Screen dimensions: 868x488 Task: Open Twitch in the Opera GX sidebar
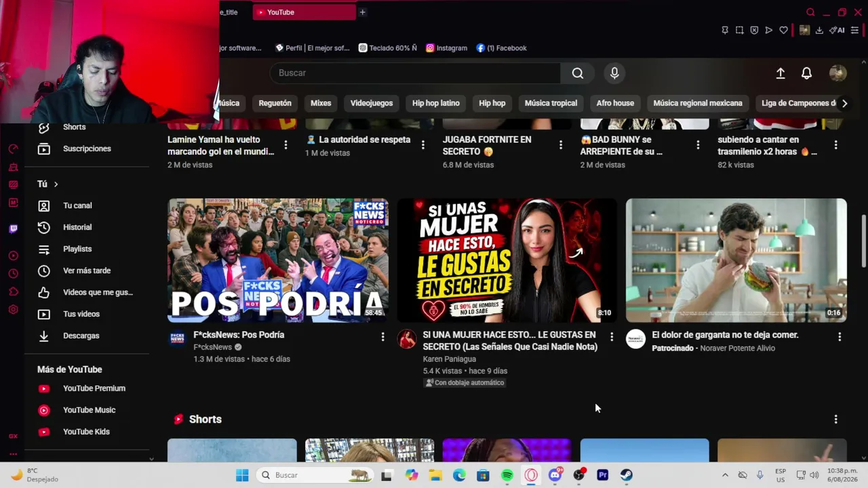[13, 229]
